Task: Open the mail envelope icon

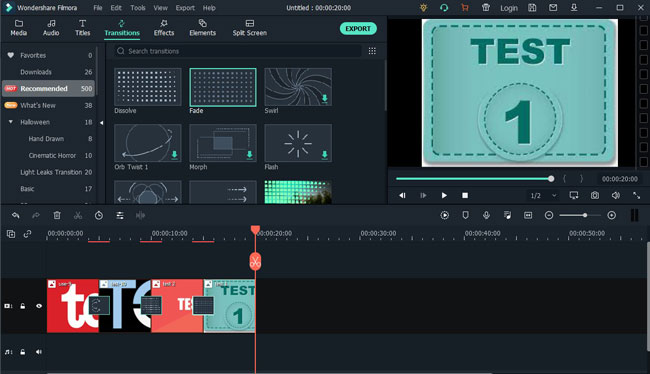Action: (x=553, y=7)
